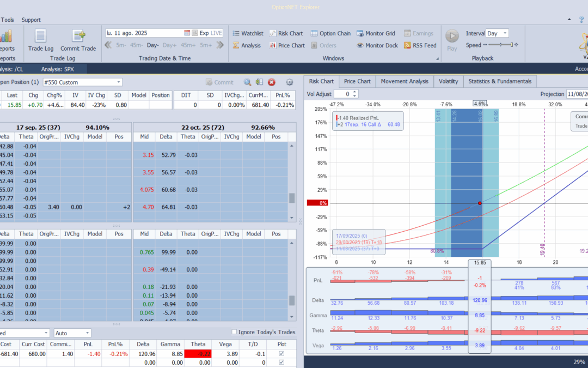588x368 pixels.
Task: Switch to the Risk Chart tab
Action: [x=321, y=81]
